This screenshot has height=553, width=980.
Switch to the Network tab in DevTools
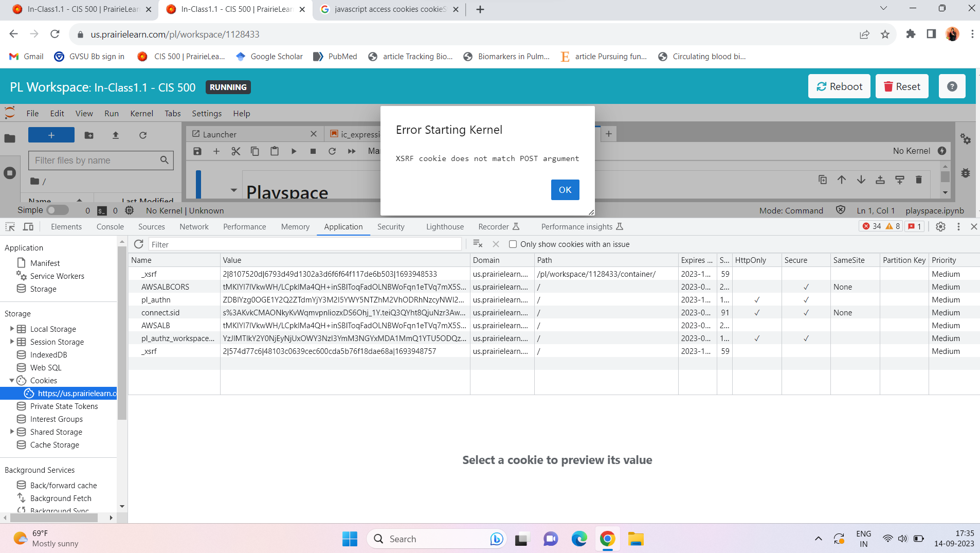[x=194, y=226]
